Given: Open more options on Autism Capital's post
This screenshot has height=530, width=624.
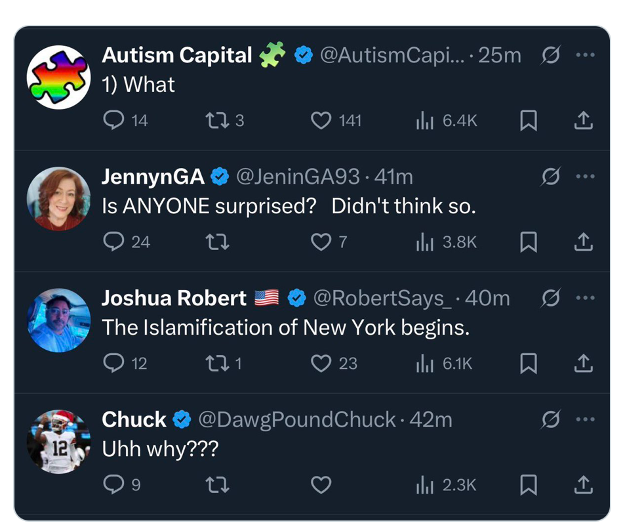Looking at the screenshot, I should [x=586, y=56].
